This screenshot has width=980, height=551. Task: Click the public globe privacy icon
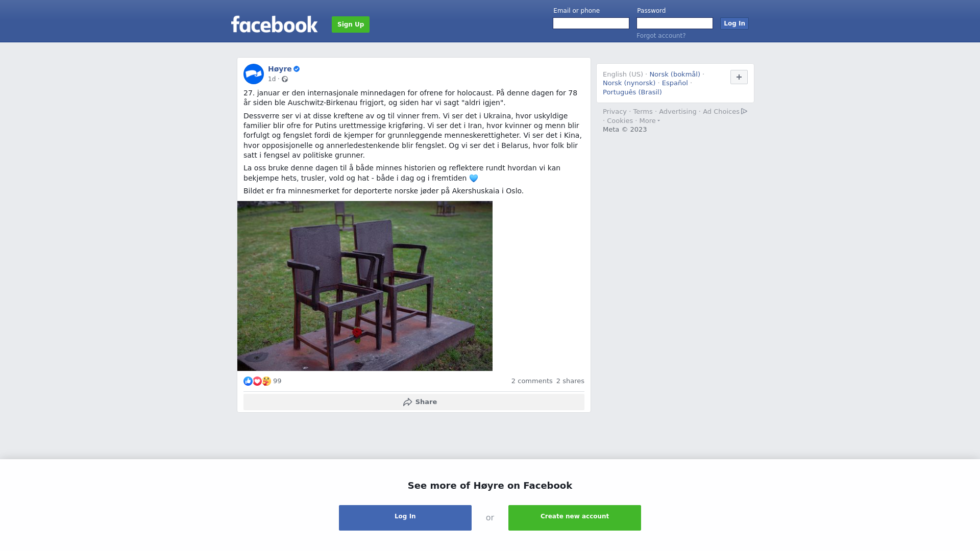[x=285, y=79]
